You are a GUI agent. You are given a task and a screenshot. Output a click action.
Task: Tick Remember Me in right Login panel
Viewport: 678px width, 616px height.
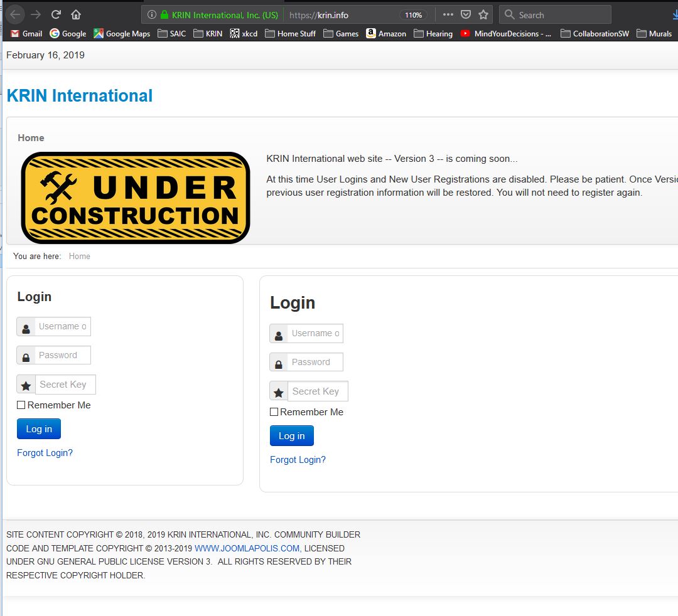click(274, 412)
